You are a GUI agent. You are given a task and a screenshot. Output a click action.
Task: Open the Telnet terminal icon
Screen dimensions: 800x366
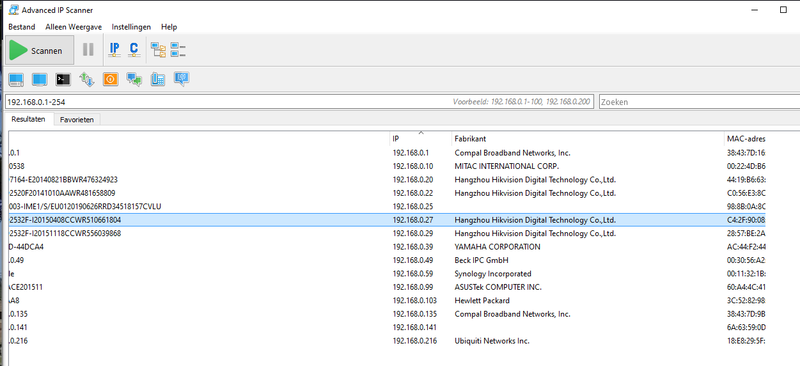point(63,79)
